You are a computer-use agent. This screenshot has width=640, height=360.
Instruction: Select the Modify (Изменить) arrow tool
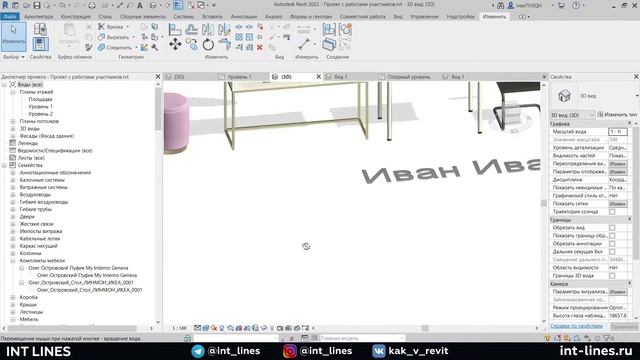(13, 37)
